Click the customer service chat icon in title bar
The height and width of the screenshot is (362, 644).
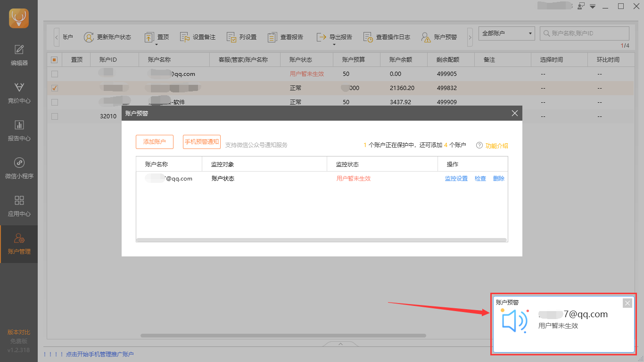tap(581, 6)
